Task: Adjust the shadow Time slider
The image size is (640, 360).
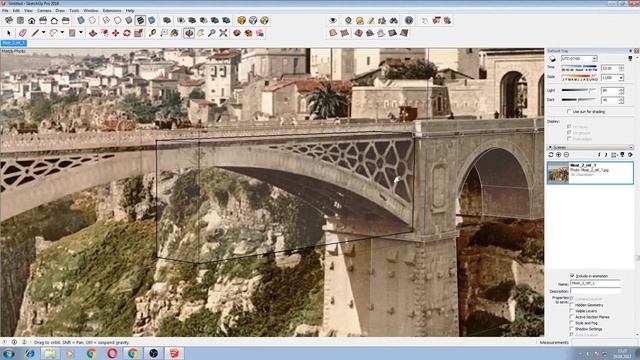Action: tap(579, 67)
